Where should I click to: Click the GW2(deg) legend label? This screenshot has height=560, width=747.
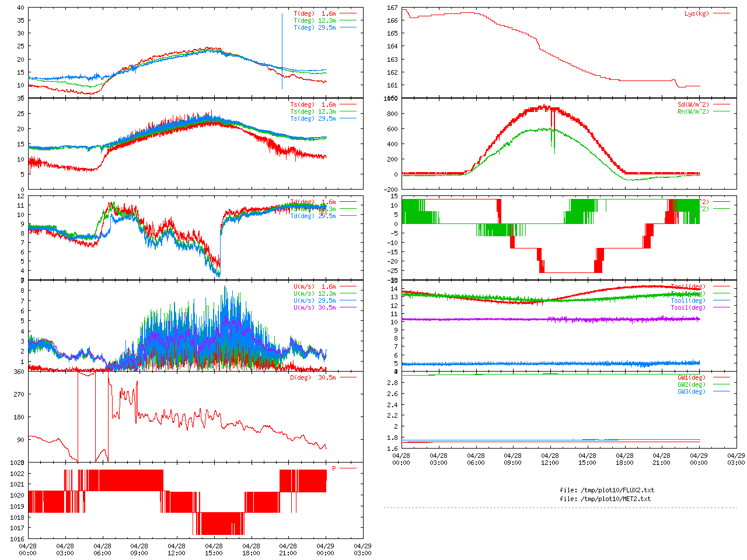point(692,384)
